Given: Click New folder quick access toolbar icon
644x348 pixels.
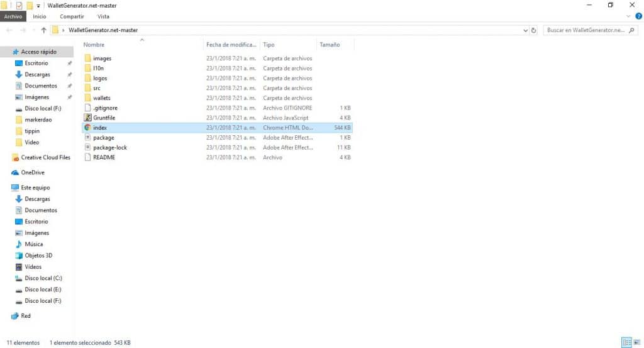Looking at the screenshot, I should click(x=30, y=5).
